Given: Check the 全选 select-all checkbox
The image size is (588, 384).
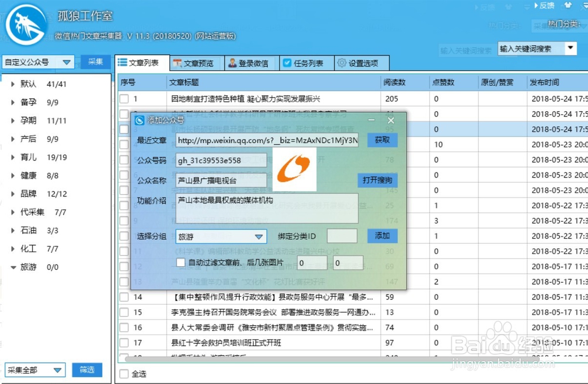Looking at the screenshot, I should click(125, 373).
